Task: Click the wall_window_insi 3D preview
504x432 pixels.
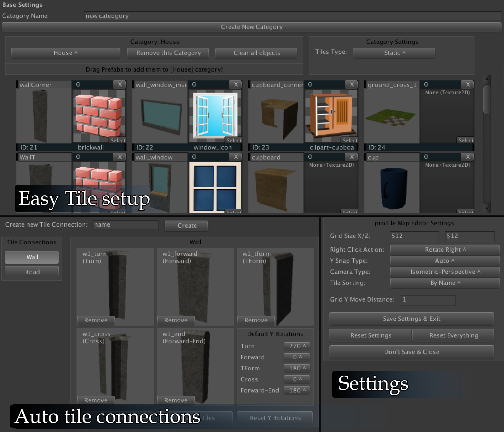Action: (160, 116)
